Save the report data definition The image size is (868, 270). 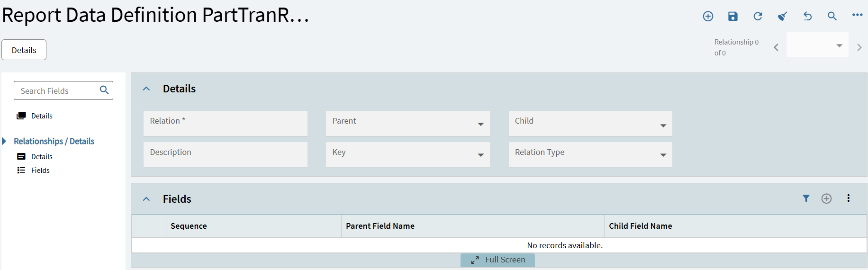733,16
